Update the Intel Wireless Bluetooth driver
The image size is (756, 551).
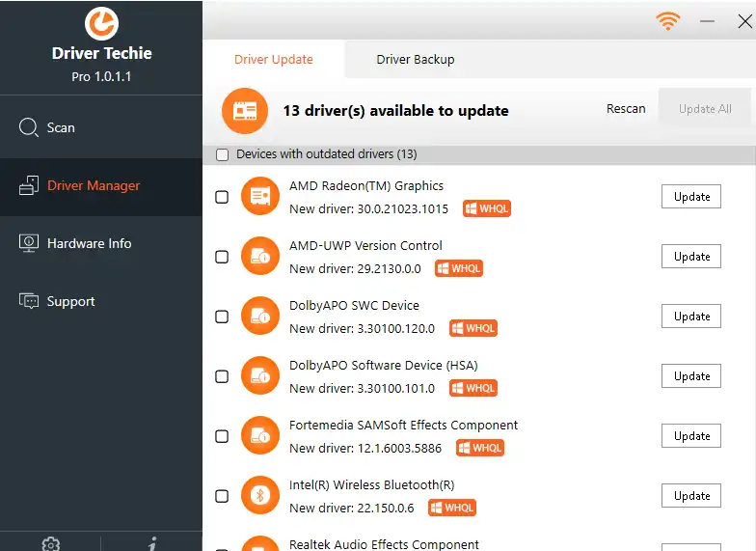(x=691, y=496)
